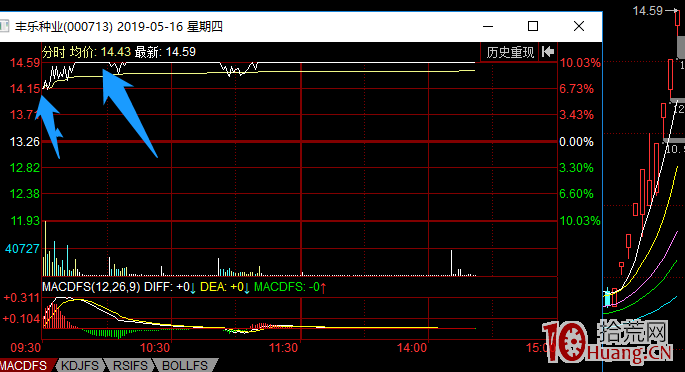Image resolution: width=685 pixels, height=372 pixels.
Task: Minimize the 丰乐种业 chart window
Action: [x=488, y=26]
